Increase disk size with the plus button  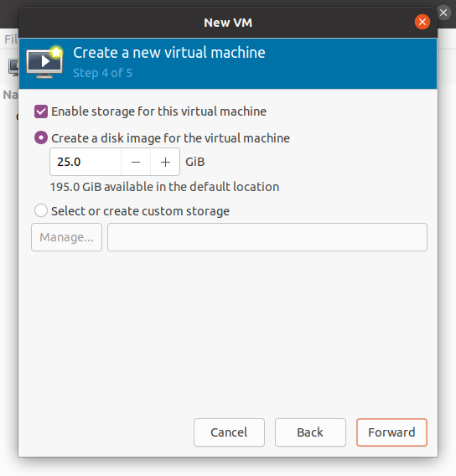click(165, 162)
